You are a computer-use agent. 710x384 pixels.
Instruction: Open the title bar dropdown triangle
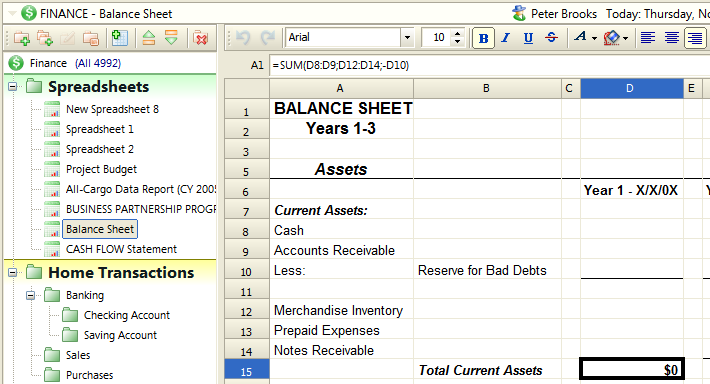coord(12,13)
